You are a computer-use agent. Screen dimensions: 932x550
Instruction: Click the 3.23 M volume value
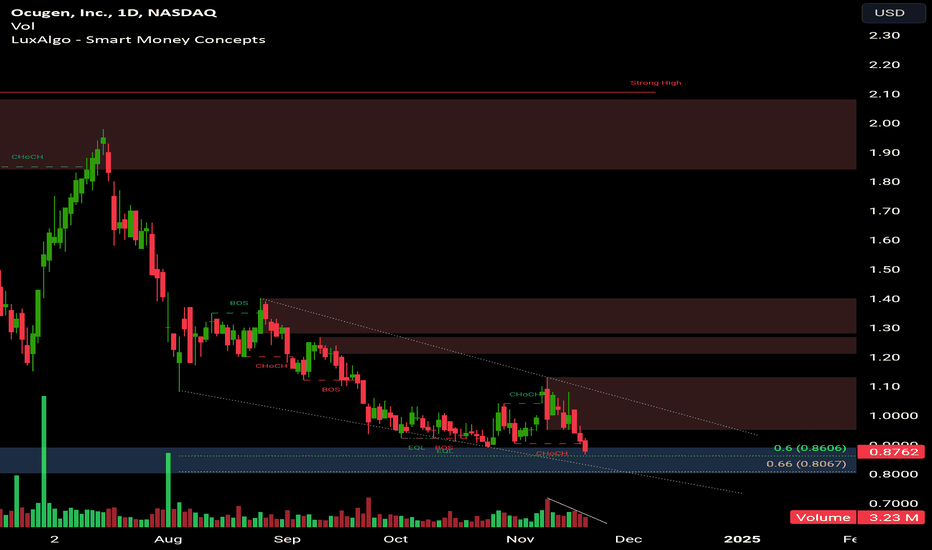pos(893,517)
